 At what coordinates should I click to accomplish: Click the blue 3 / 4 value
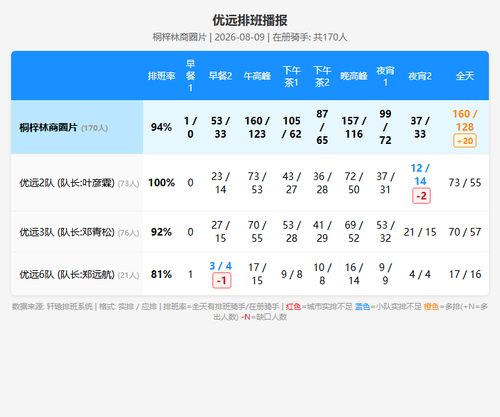tap(220, 266)
